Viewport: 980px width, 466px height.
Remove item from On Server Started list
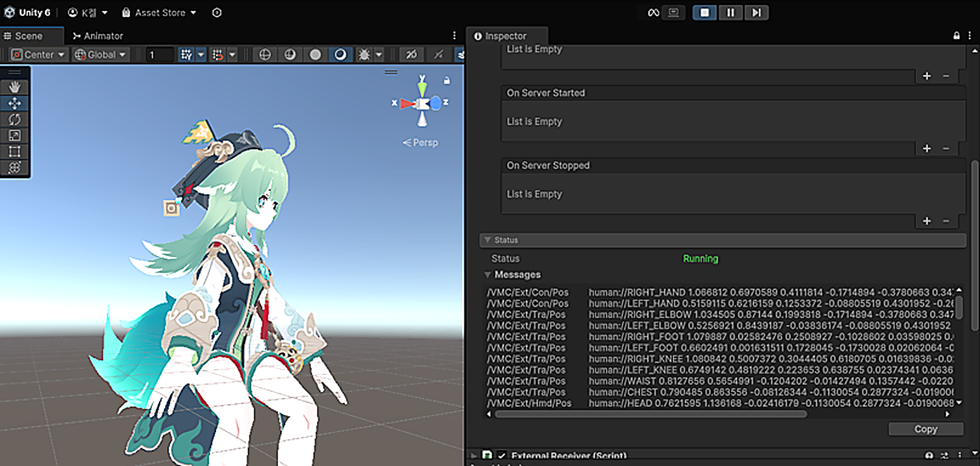[946, 149]
